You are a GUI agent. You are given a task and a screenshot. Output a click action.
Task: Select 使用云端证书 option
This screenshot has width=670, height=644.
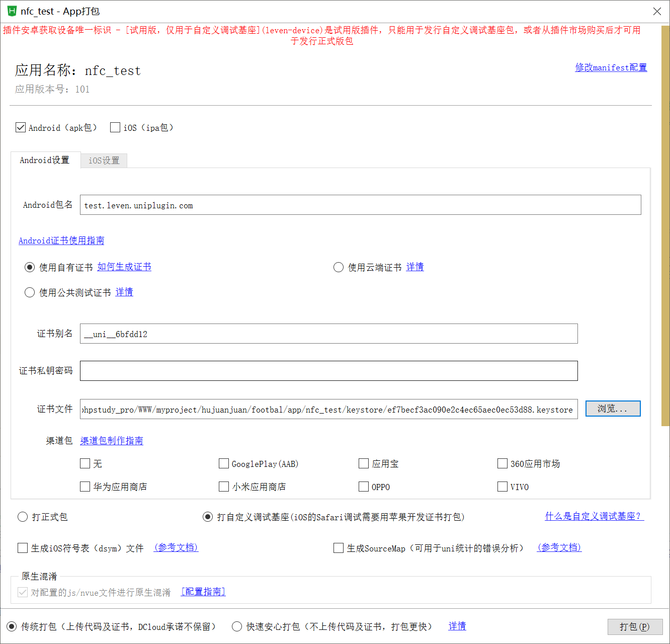click(338, 267)
